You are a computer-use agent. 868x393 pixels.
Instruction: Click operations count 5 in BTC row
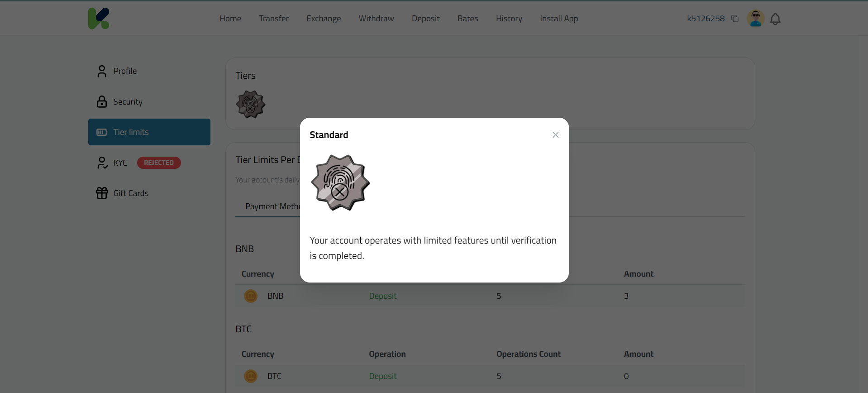[499, 376]
